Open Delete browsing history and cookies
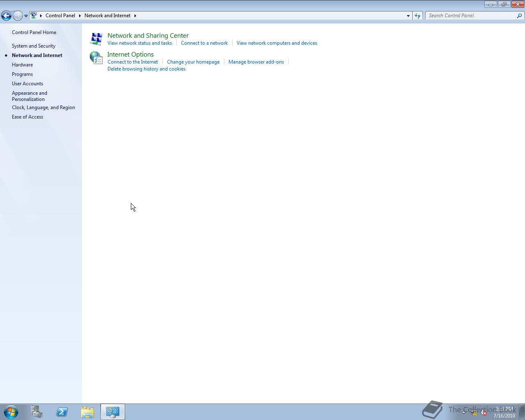Screen dimensions: 525x420 pyautogui.click(x=146, y=68)
